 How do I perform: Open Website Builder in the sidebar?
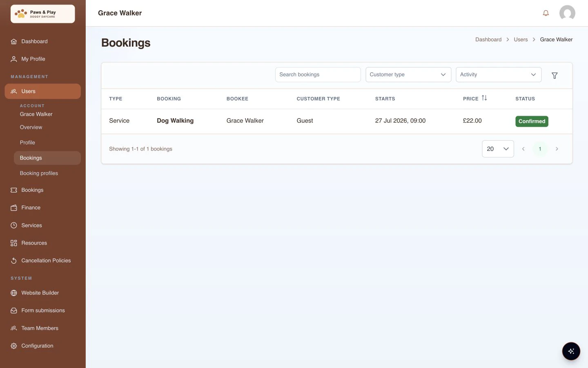click(x=42, y=293)
